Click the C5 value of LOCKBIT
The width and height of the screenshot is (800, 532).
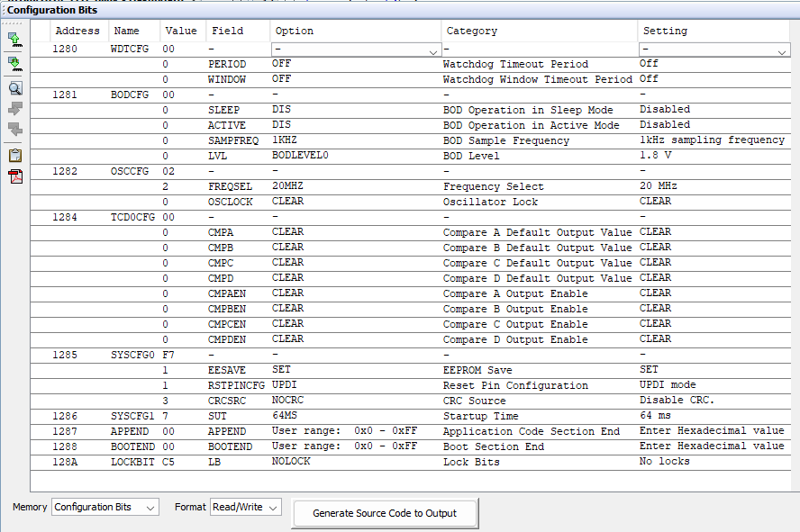pyautogui.click(x=168, y=462)
